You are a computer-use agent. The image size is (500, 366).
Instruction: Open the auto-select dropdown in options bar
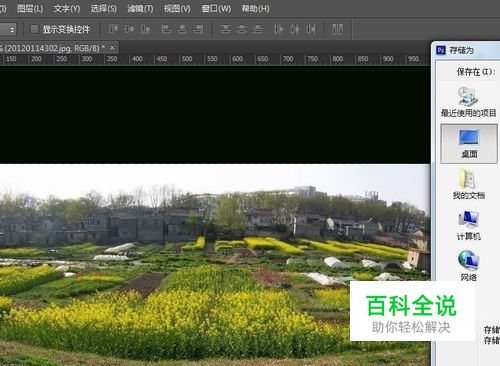pos(8,29)
